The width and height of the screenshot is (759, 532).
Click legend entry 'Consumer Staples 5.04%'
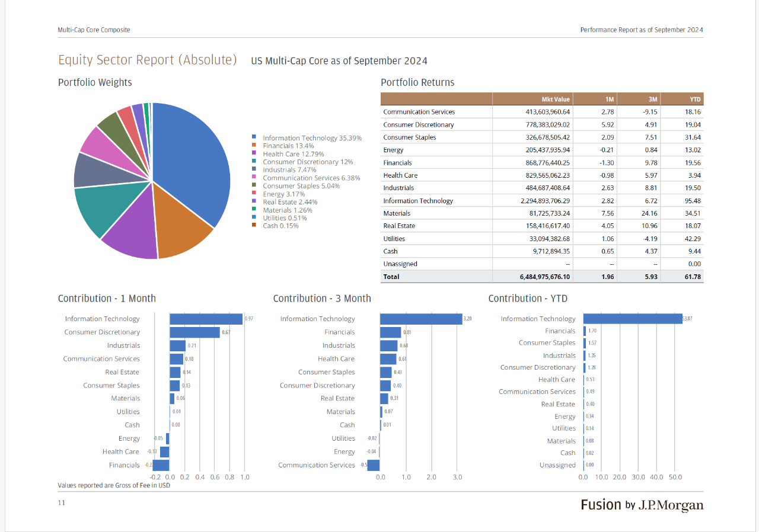[301, 186]
